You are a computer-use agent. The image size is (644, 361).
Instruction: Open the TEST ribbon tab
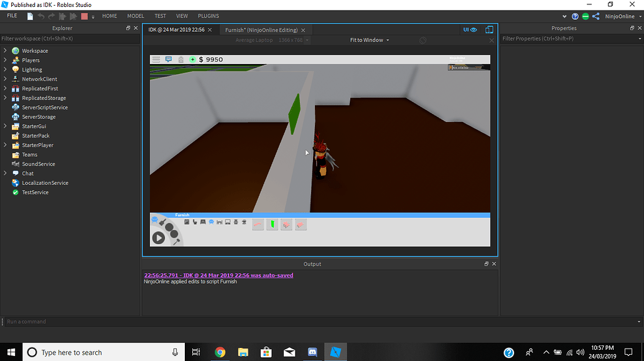tap(160, 16)
